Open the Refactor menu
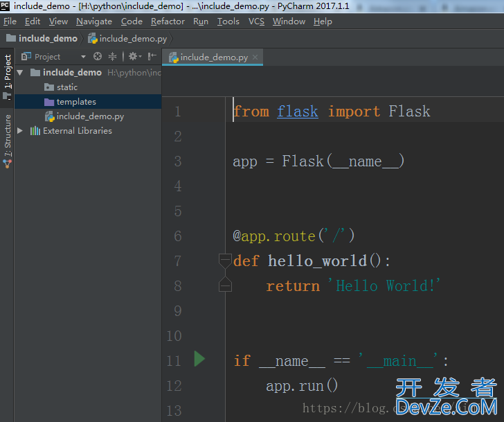504x422 pixels. tap(168, 21)
